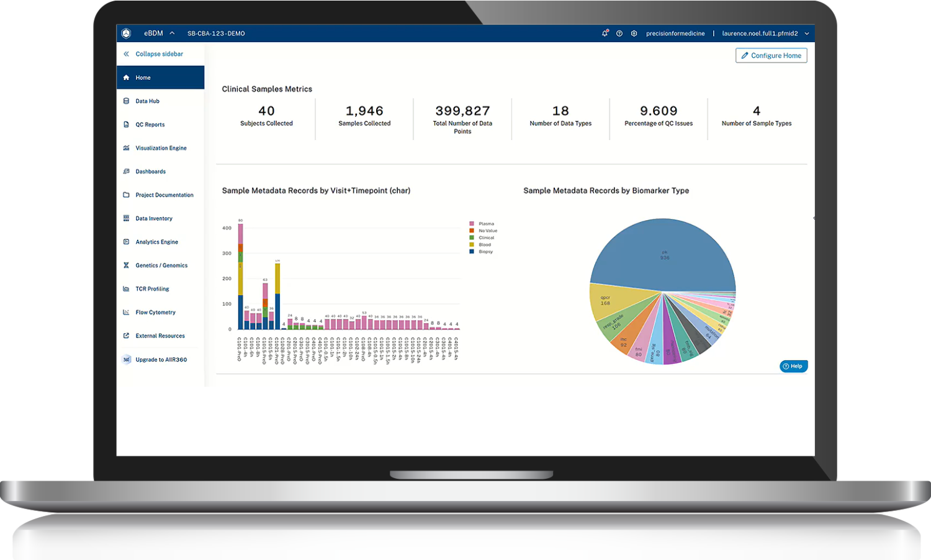The height and width of the screenshot is (560, 931).
Task: Open the Project Documentation menu entry
Action: (164, 195)
